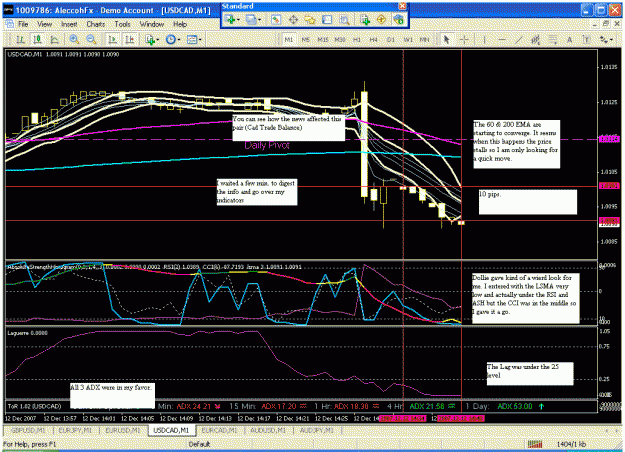This screenshot has height=452, width=625.
Task: Click the New Order icon
Action: pos(364,20)
